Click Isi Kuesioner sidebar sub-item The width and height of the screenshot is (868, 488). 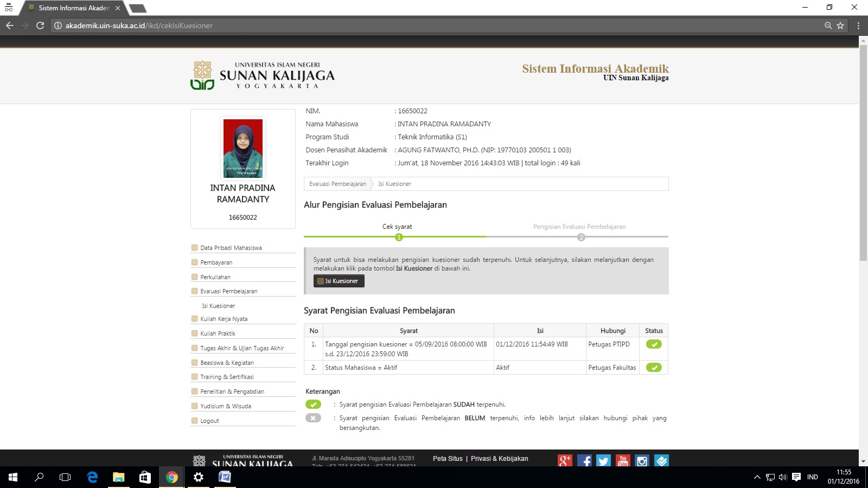click(219, 306)
